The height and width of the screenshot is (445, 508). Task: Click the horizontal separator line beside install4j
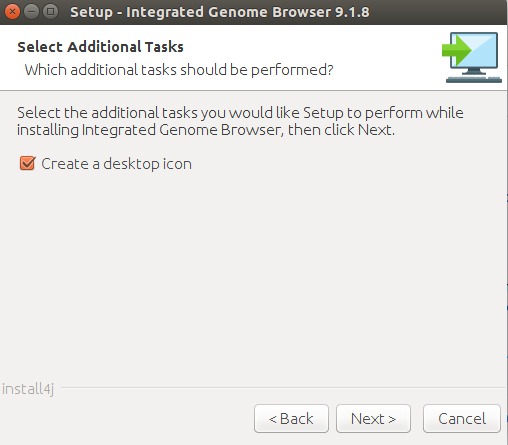(x=283, y=387)
